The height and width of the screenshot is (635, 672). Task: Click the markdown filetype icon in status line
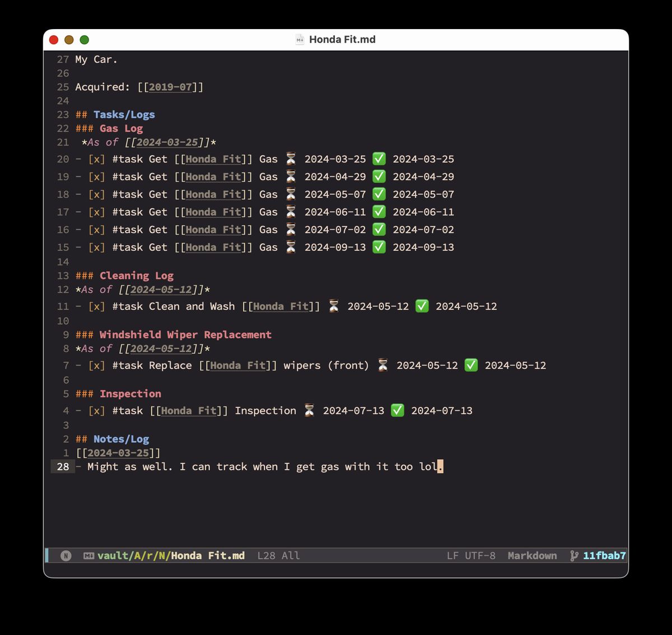[x=88, y=555]
